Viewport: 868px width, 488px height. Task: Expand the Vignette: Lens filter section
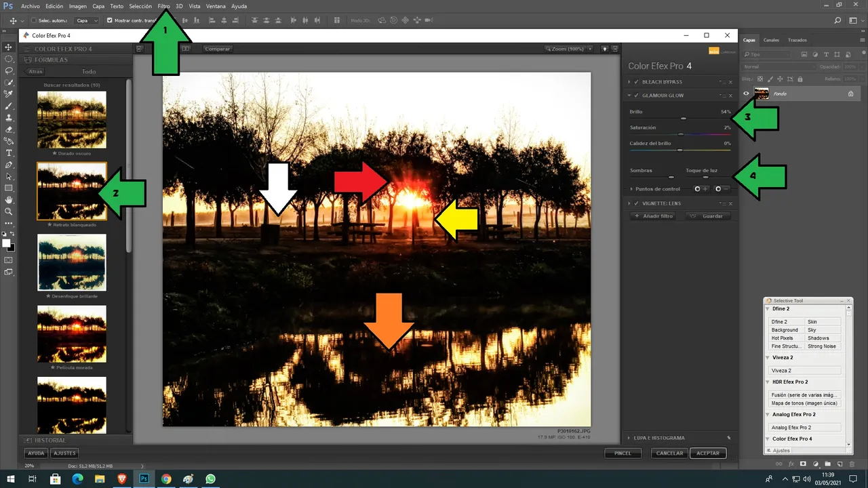tap(629, 203)
